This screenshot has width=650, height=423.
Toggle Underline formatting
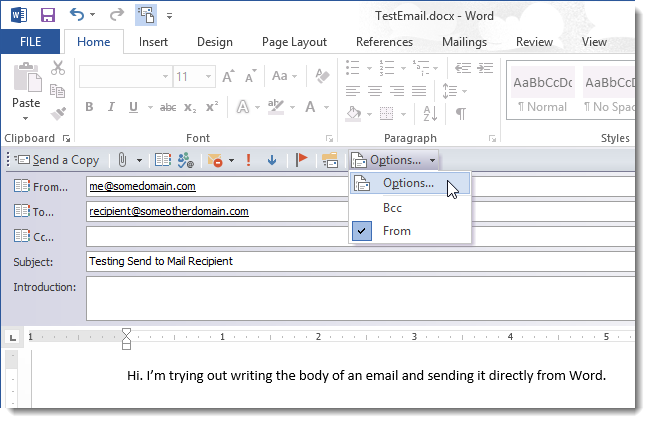pos(133,107)
